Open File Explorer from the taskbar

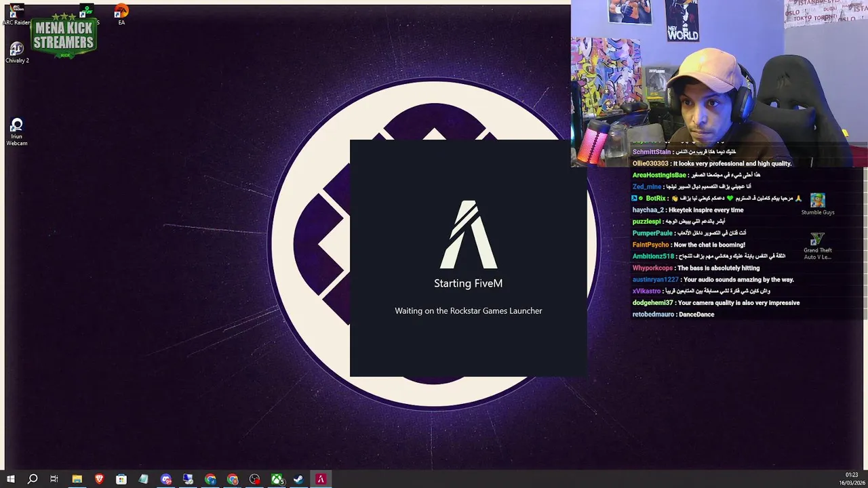pyautogui.click(x=77, y=479)
